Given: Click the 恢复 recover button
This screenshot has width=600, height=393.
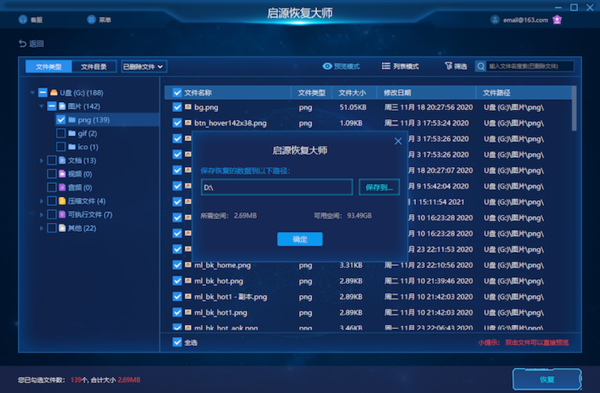Looking at the screenshot, I should (547, 379).
